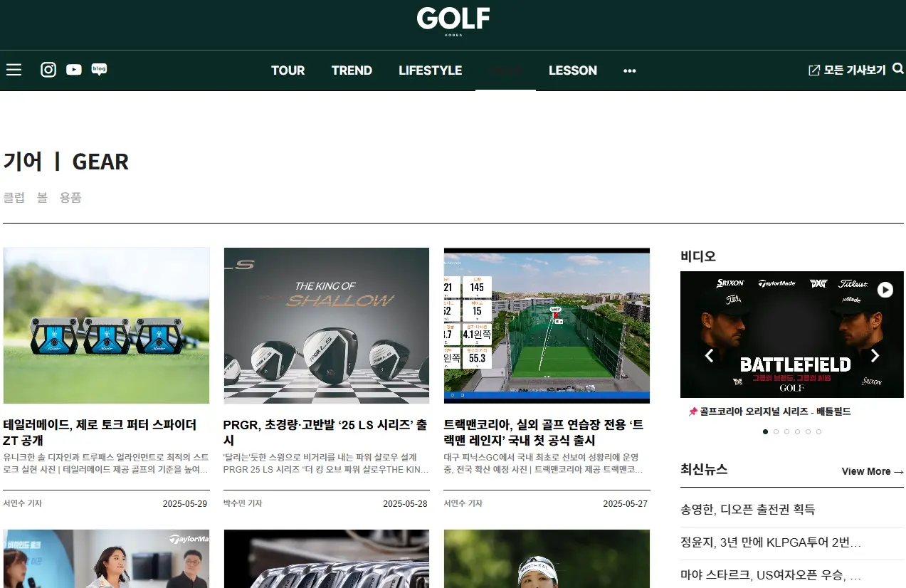Click the 최신뉴스 section heading
The height and width of the screenshot is (588, 906).
point(704,470)
